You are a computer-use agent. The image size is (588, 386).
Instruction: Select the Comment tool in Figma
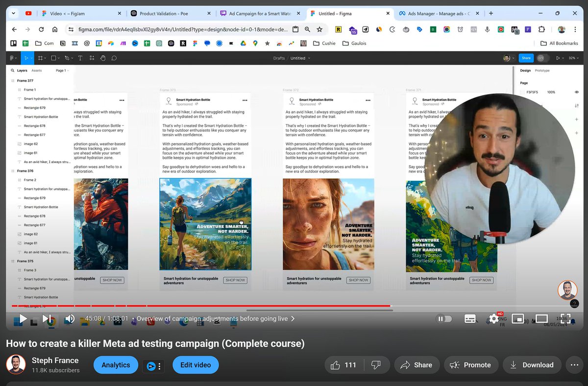[x=114, y=58]
